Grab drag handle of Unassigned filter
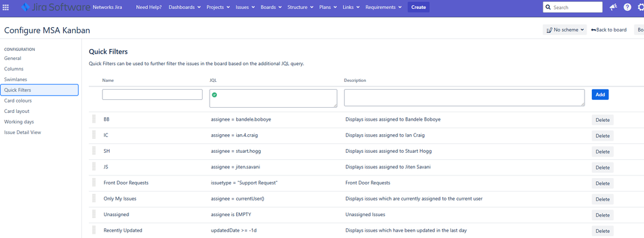Screen dimensions: 644x238 94,214
